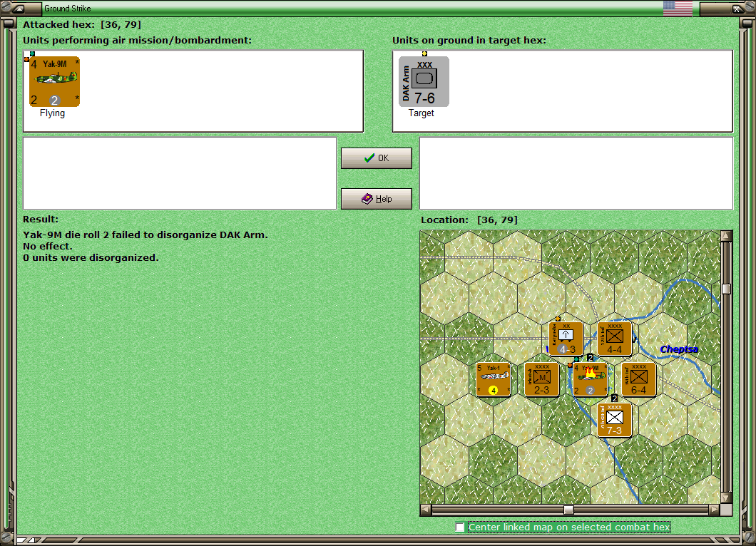Click the map scroll up arrow

pos(727,236)
